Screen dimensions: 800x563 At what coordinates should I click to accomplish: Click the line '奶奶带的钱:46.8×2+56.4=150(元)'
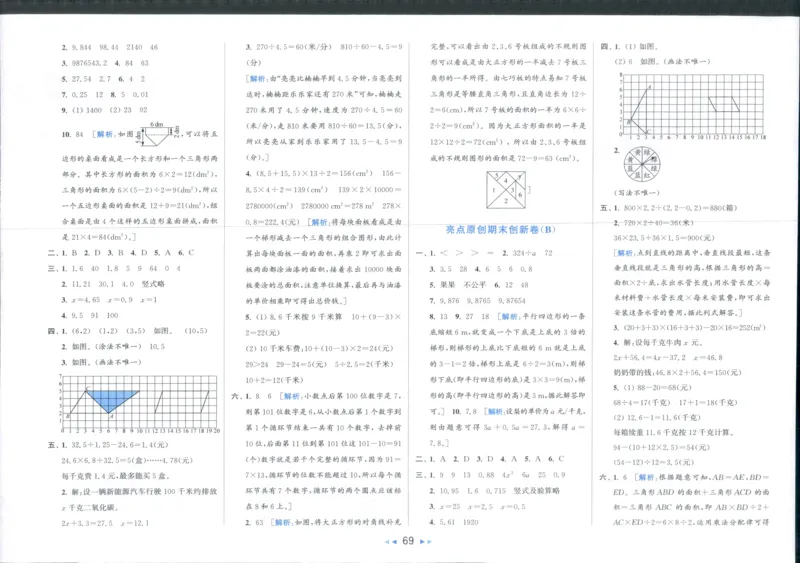(x=677, y=373)
